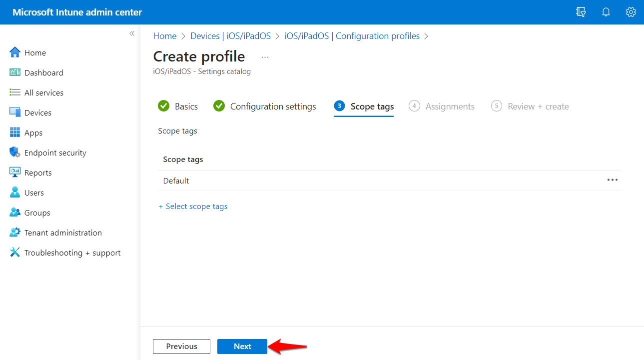
Task: Open the notifications bell
Action: pyautogui.click(x=606, y=12)
